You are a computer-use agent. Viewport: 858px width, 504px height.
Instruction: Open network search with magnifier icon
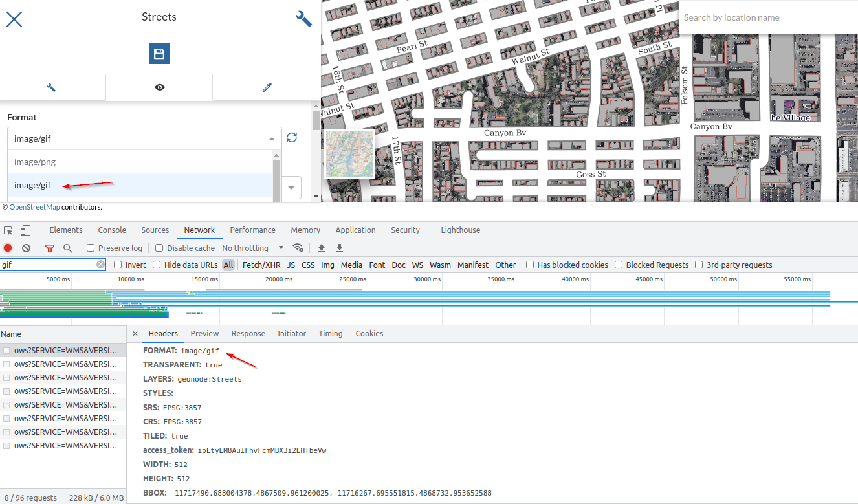pos(67,248)
